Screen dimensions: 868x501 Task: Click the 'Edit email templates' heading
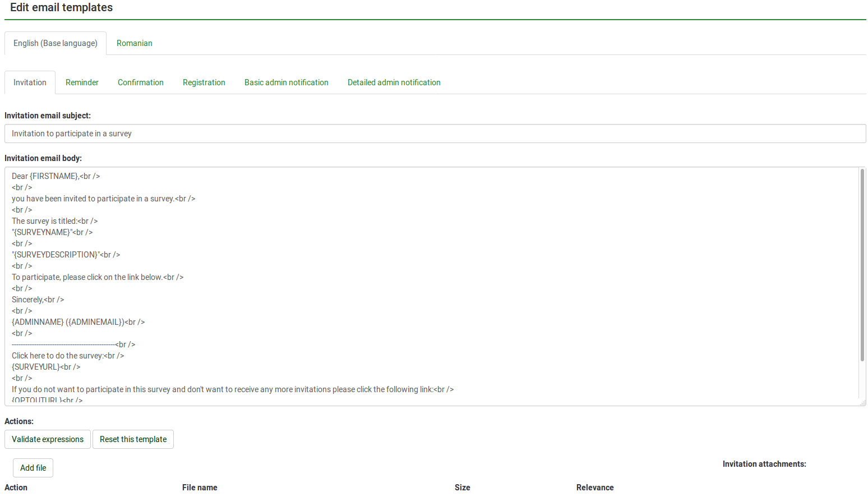point(62,7)
